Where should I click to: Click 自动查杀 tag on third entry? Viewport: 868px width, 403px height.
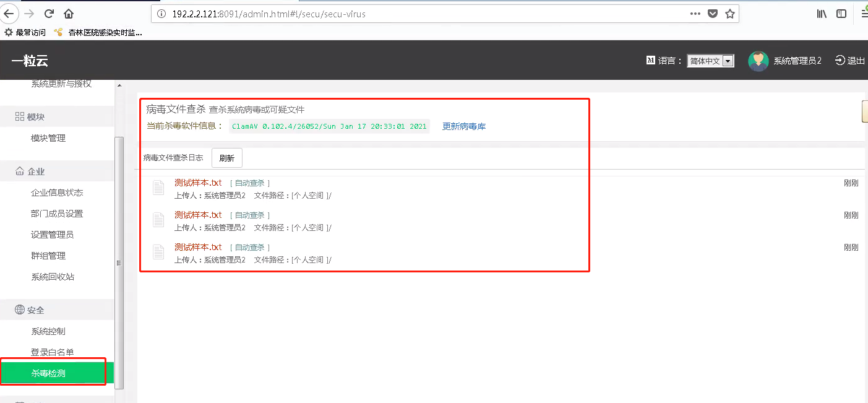pyautogui.click(x=250, y=248)
